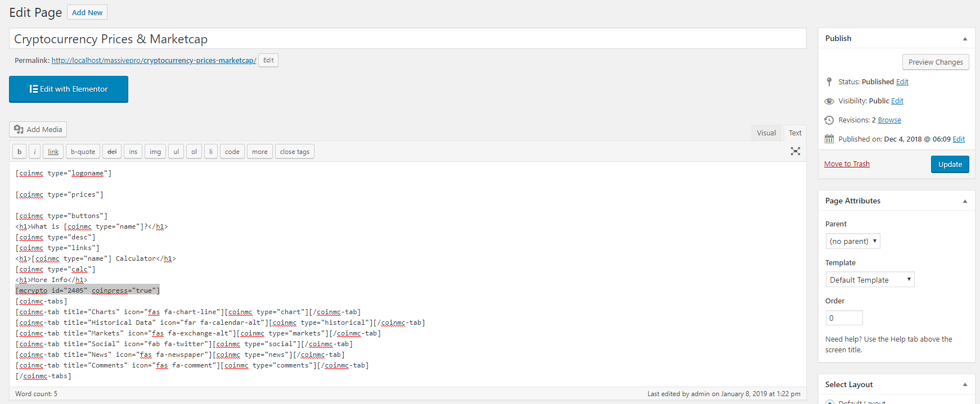Click the Charts tab shortcode line
Viewport: 980px width, 404px height.
tap(188, 312)
